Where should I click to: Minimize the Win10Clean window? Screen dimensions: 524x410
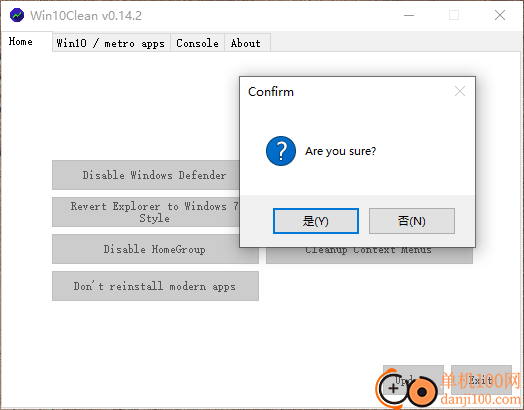[409, 15]
